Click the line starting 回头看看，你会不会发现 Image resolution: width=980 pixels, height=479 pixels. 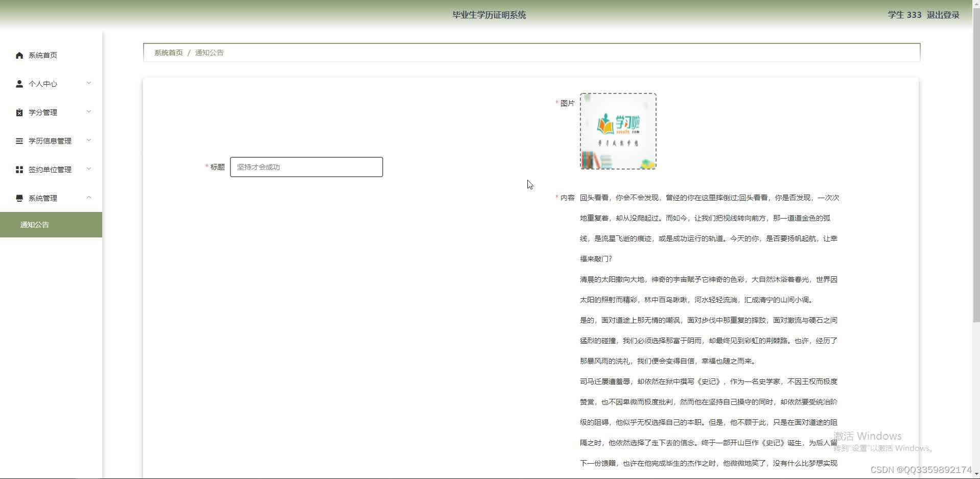click(710, 198)
